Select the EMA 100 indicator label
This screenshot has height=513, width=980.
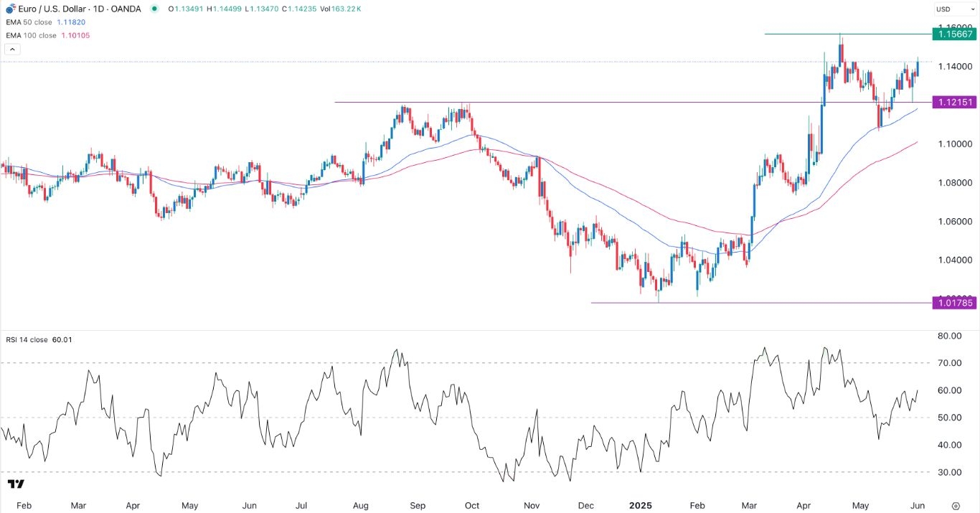[x=31, y=34]
